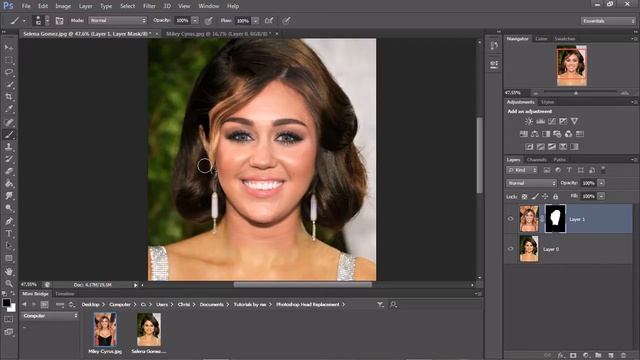Image resolution: width=640 pixels, height=360 pixels.
Task: Click the Navigator zoom slider handle
Action: pyautogui.click(x=576, y=93)
